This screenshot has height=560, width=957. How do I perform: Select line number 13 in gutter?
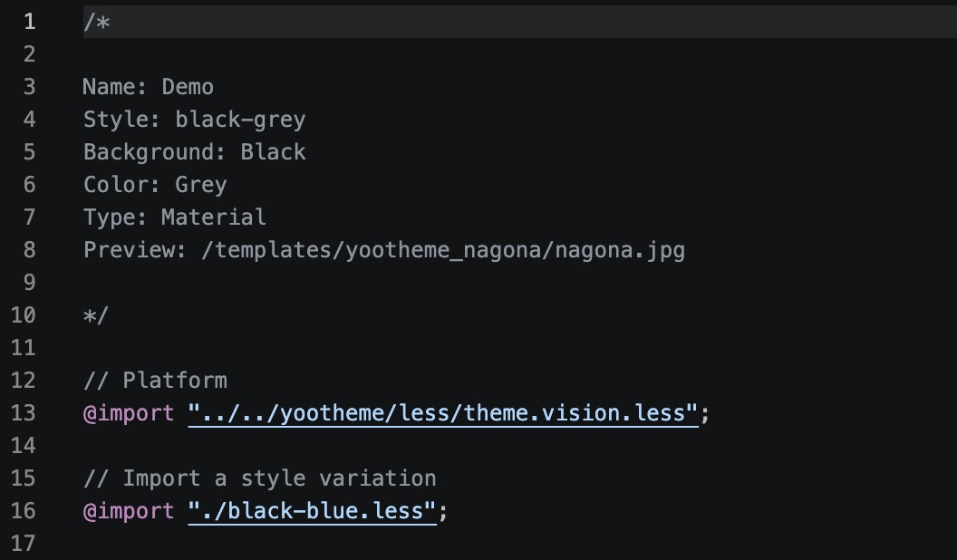click(24, 413)
